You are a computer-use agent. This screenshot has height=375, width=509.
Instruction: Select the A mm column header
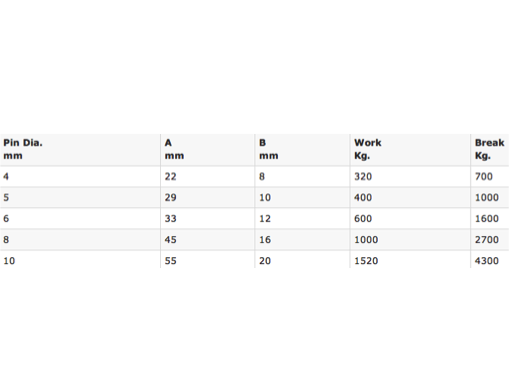coord(207,149)
